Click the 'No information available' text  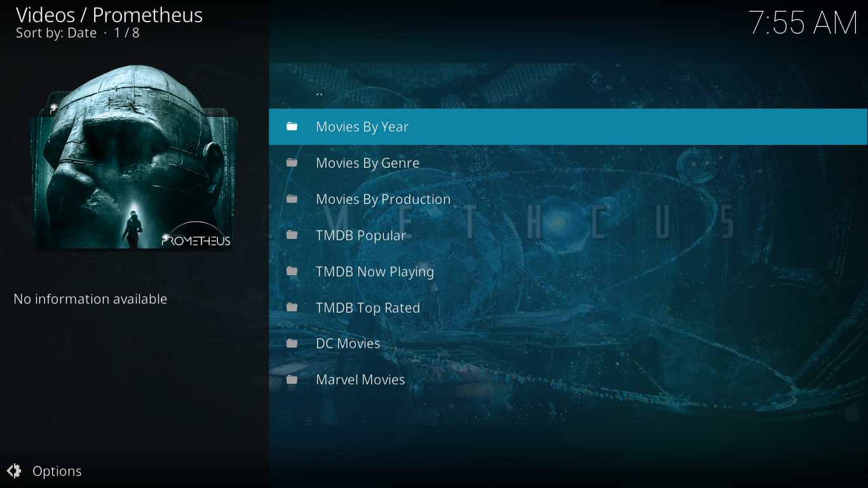(x=90, y=299)
